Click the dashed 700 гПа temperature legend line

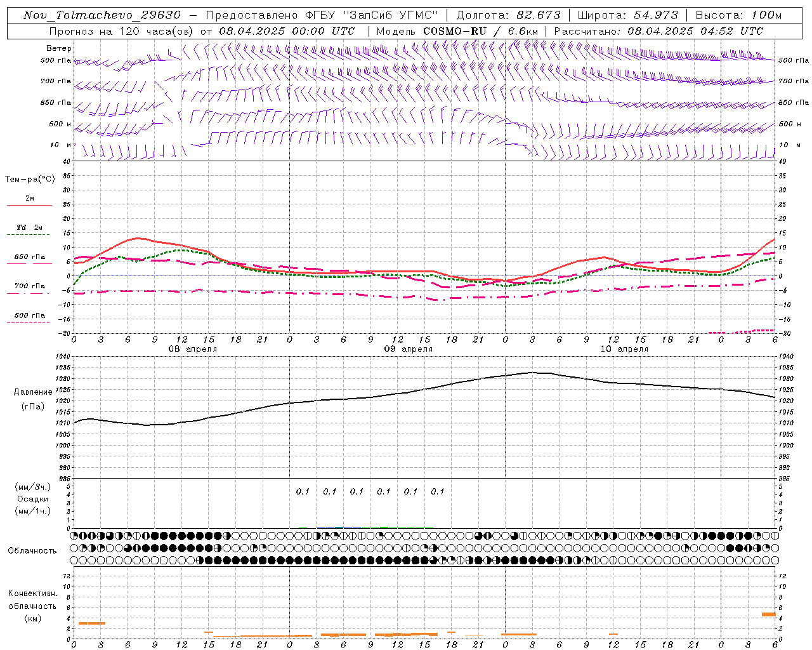coord(29,293)
